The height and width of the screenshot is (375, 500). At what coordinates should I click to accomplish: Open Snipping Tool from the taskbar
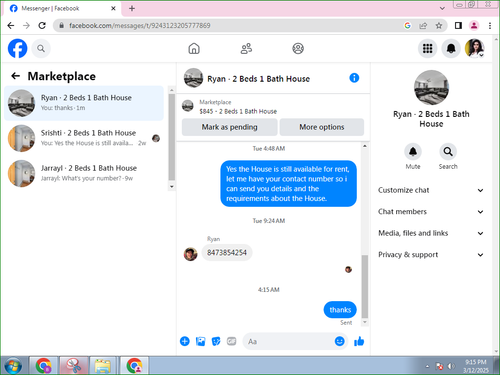point(74,366)
